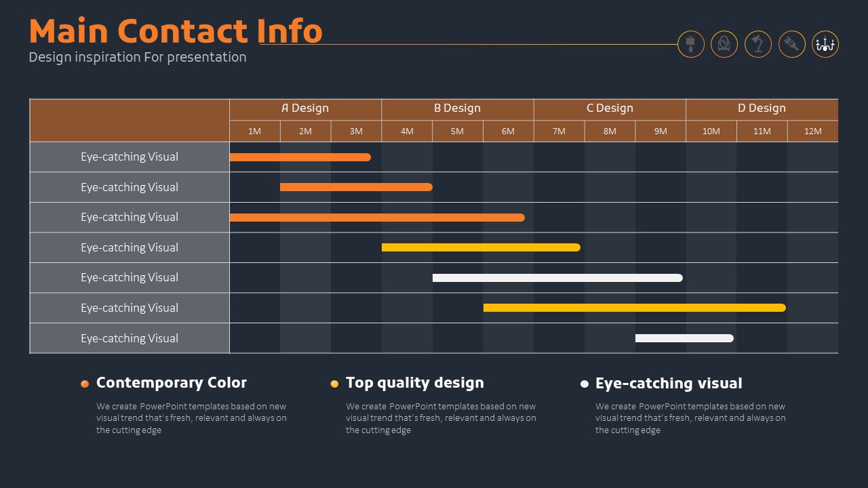The height and width of the screenshot is (488, 868).
Task: Select the 'B Design' header cell
Action: point(458,109)
